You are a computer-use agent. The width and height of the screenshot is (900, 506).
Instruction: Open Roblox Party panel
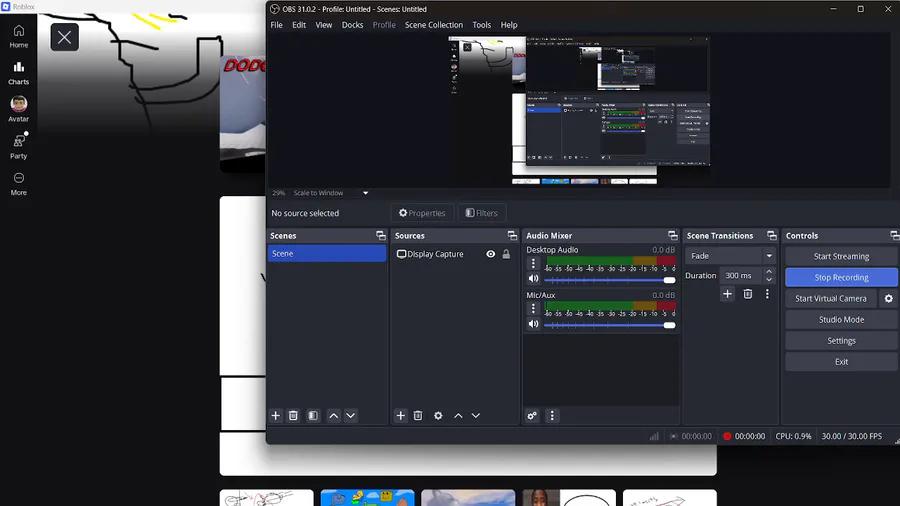coord(18,146)
